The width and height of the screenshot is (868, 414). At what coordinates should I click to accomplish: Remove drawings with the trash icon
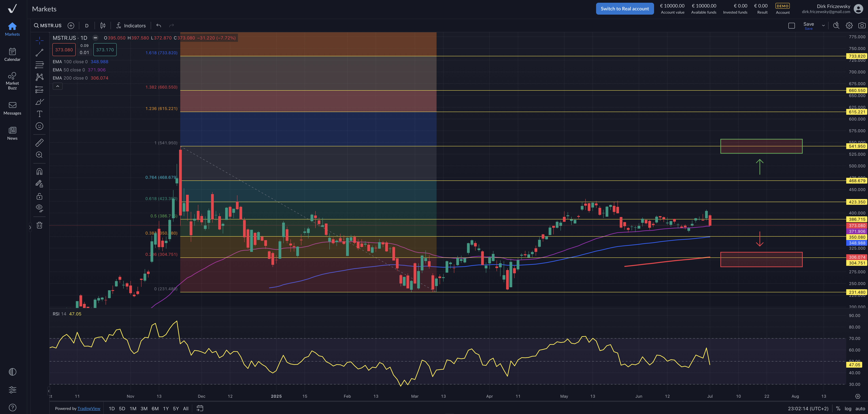[x=39, y=225]
